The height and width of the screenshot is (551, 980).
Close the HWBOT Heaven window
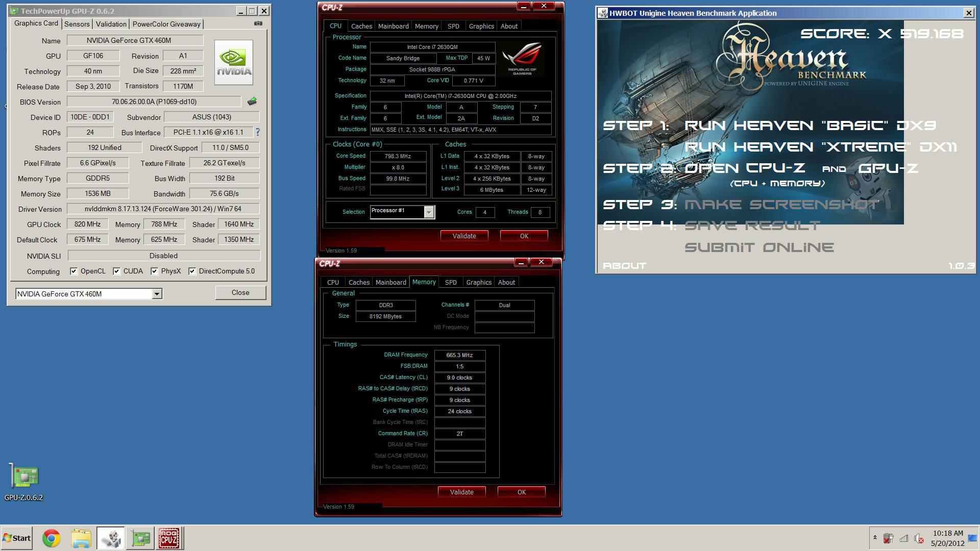(968, 13)
